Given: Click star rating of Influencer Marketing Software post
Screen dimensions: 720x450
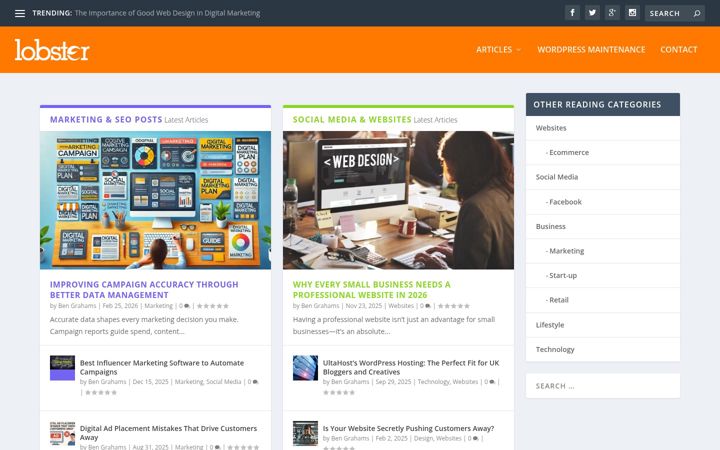Looking at the screenshot, I should (101, 393).
